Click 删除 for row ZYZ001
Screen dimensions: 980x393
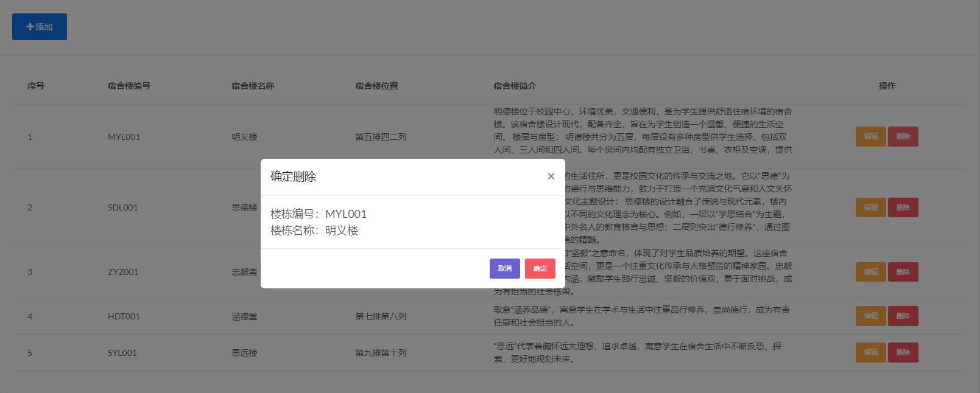tap(903, 272)
